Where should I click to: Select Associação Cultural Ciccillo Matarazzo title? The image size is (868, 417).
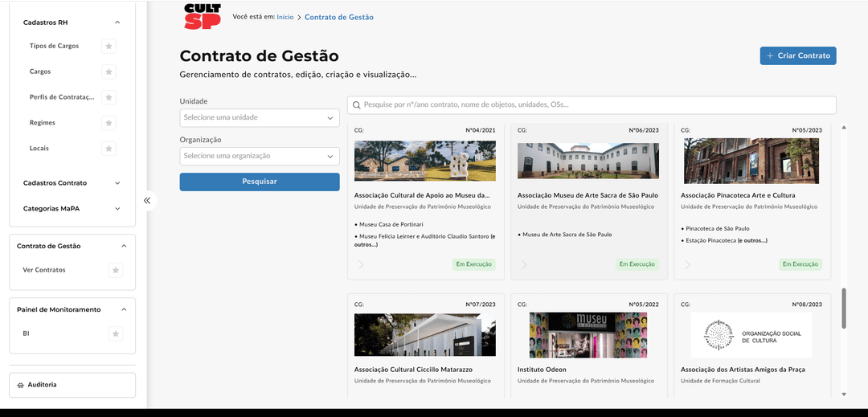pyautogui.click(x=414, y=370)
